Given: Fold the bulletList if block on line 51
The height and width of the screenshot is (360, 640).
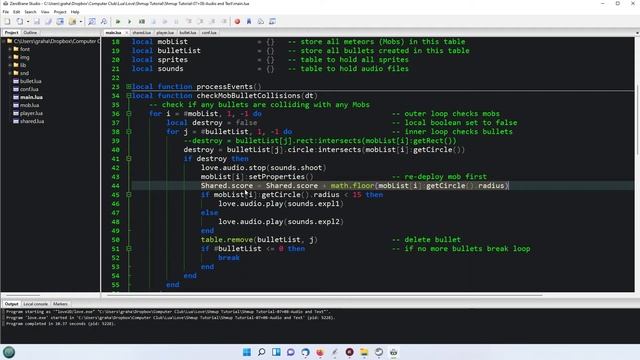Looking at the screenshot, I should tap(129, 248).
